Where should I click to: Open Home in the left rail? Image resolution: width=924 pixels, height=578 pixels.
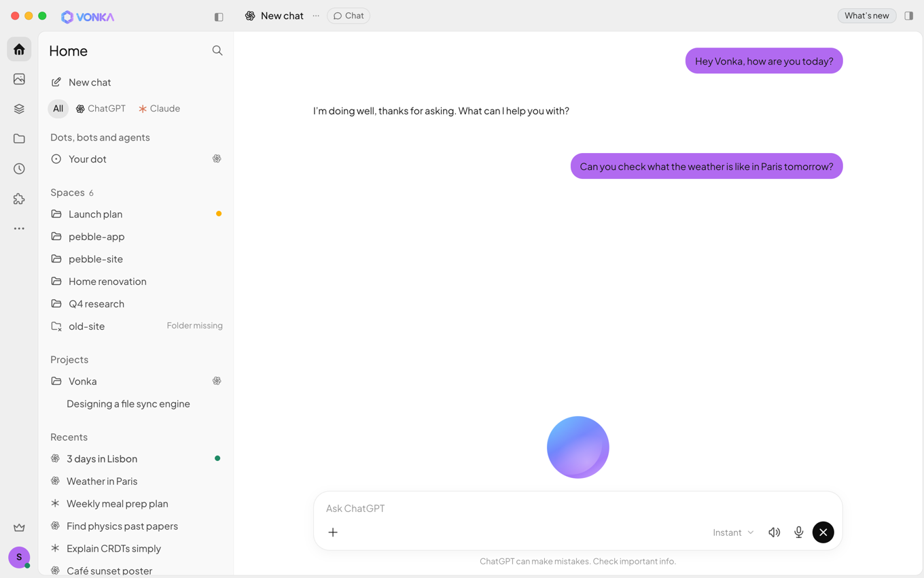click(x=19, y=50)
